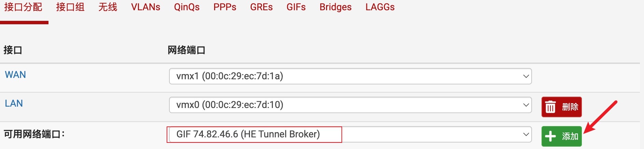This screenshot has height=149, width=644.
Task: Go to the PPPs tab
Action: 225,7
